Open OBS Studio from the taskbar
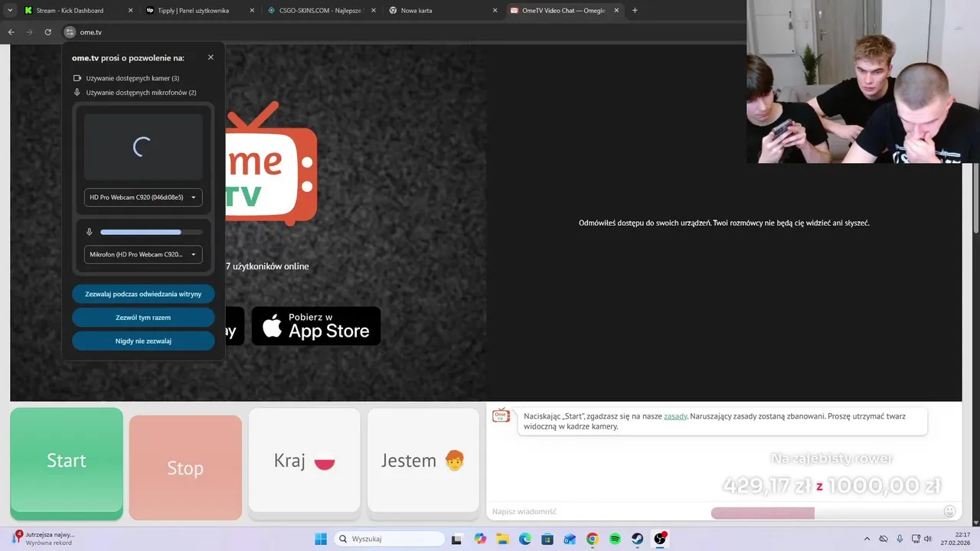Image resolution: width=980 pixels, height=551 pixels. (660, 539)
